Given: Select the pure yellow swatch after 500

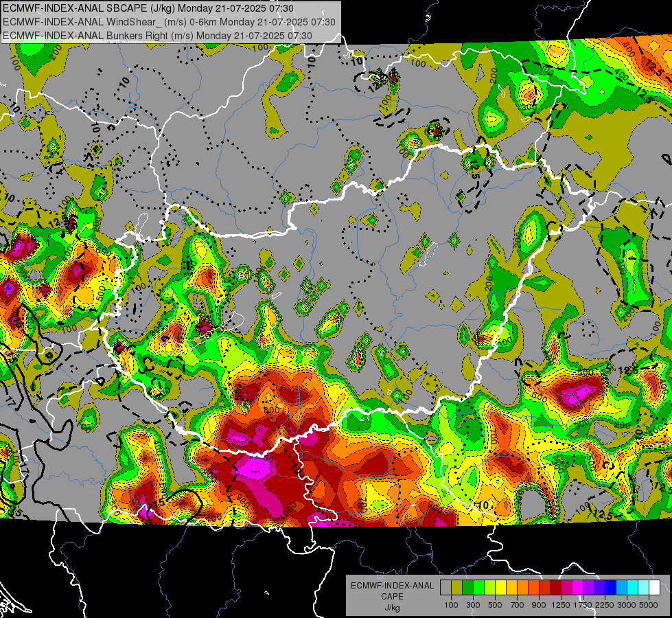Looking at the screenshot, I should pyautogui.click(x=500, y=588).
